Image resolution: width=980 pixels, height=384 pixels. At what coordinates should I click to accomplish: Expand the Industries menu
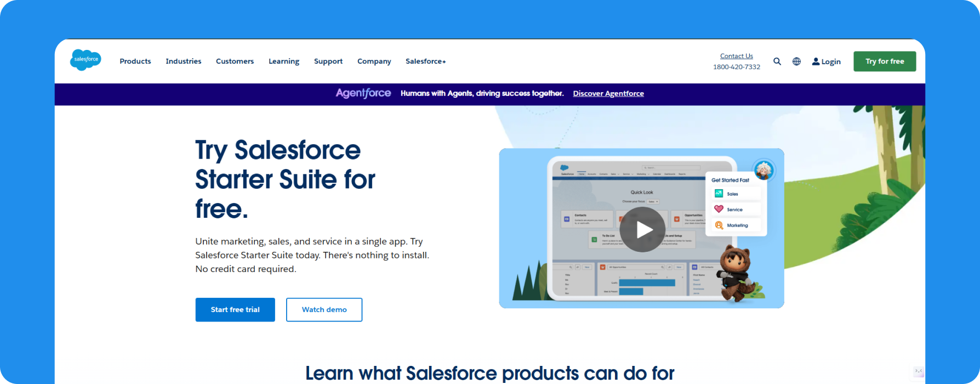tap(184, 61)
